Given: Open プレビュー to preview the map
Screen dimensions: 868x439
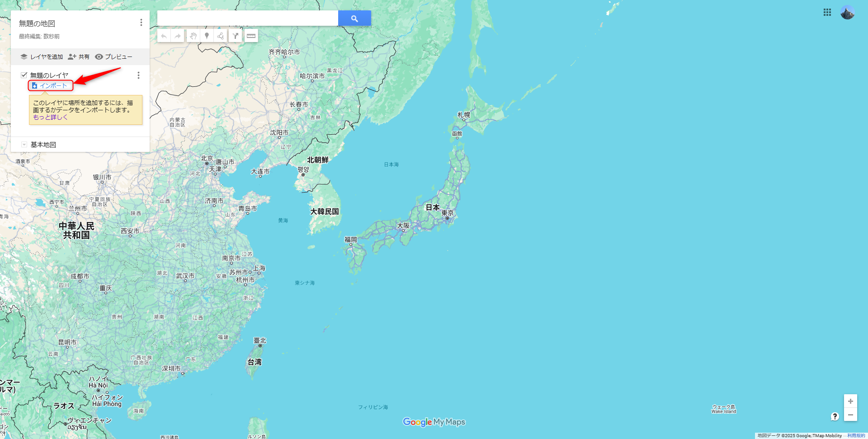Looking at the screenshot, I should tap(113, 57).
